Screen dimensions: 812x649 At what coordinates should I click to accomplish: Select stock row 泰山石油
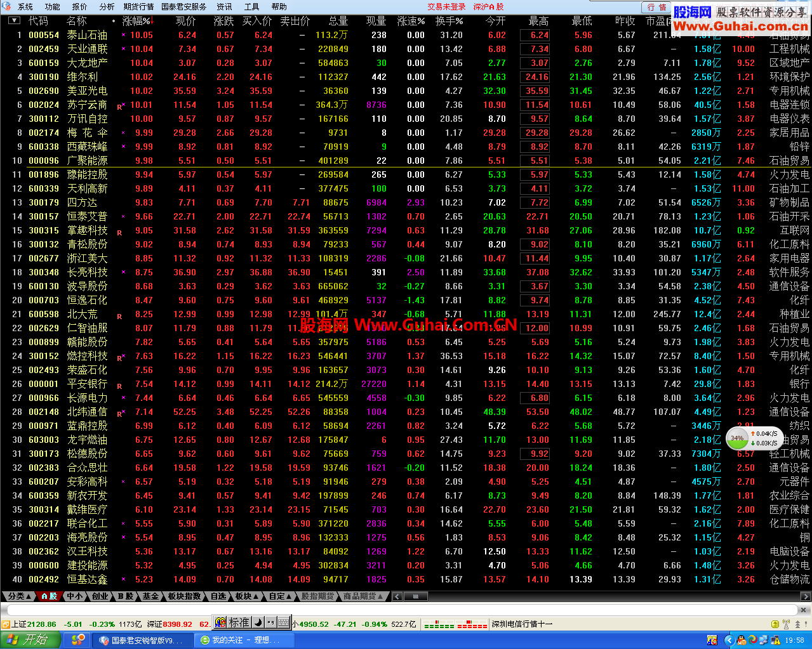pos(406,35)
